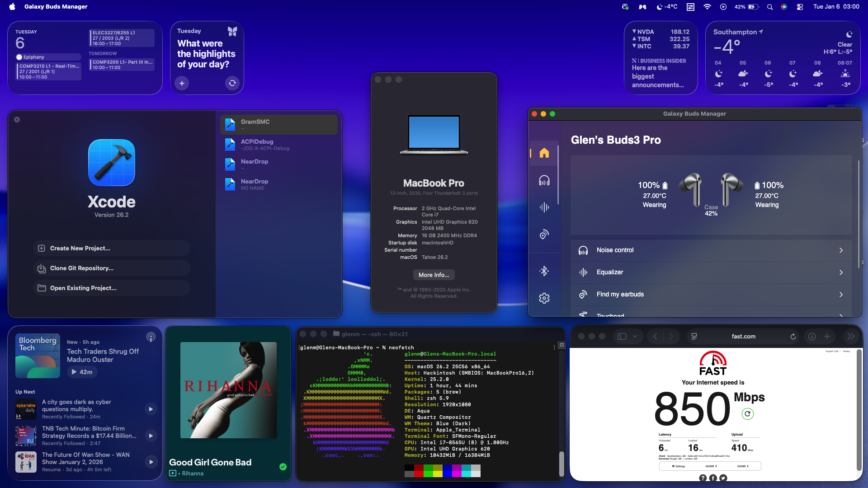Open the GramSMC recent project

[279, 124]
